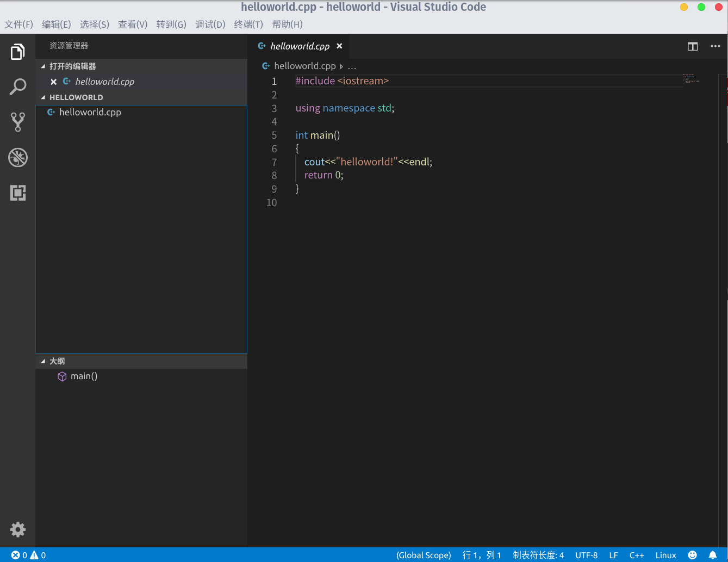This screenshot has height=562, width=728.
Task: Click 'using namespace std;' line
Action: pos(345,108)
